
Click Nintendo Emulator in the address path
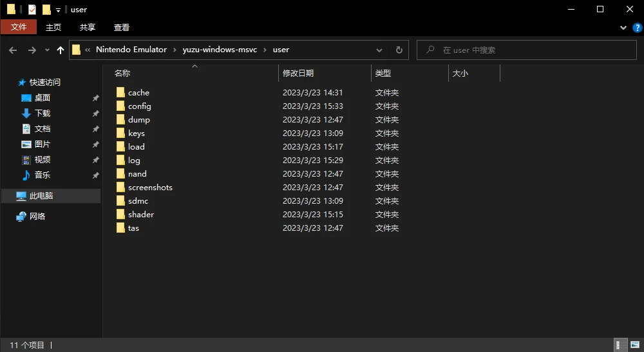pyautogui.click(x=131, y=50)
